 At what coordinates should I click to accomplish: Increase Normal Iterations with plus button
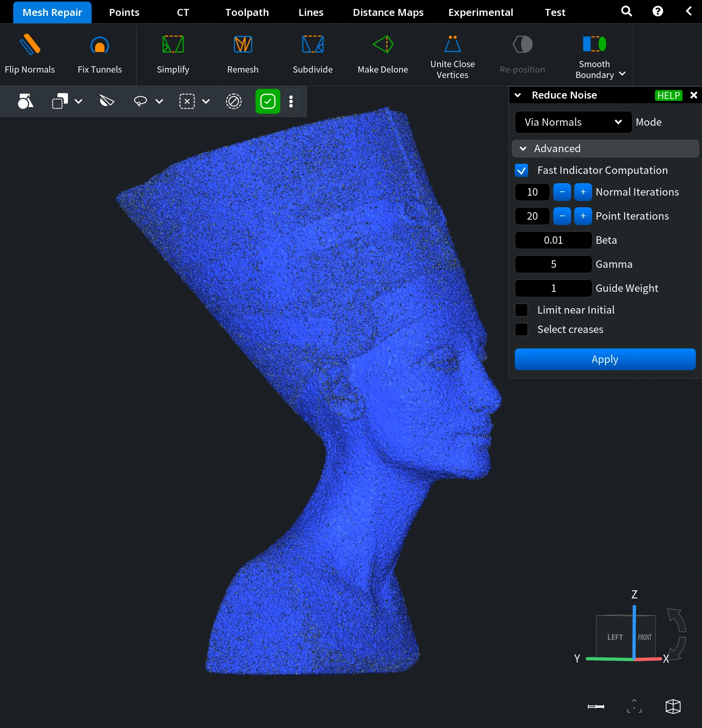tap(583, 192)
